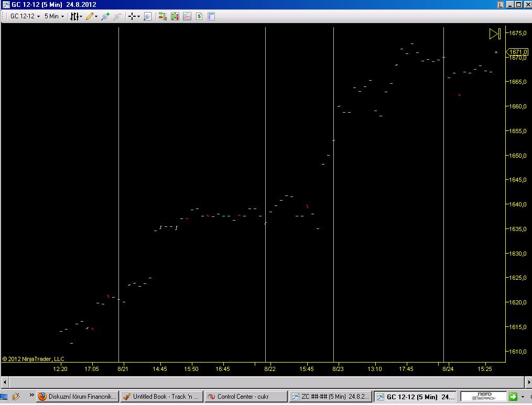Open the chart properties icon
Screen dimensions: 532x405
(211, 16)
